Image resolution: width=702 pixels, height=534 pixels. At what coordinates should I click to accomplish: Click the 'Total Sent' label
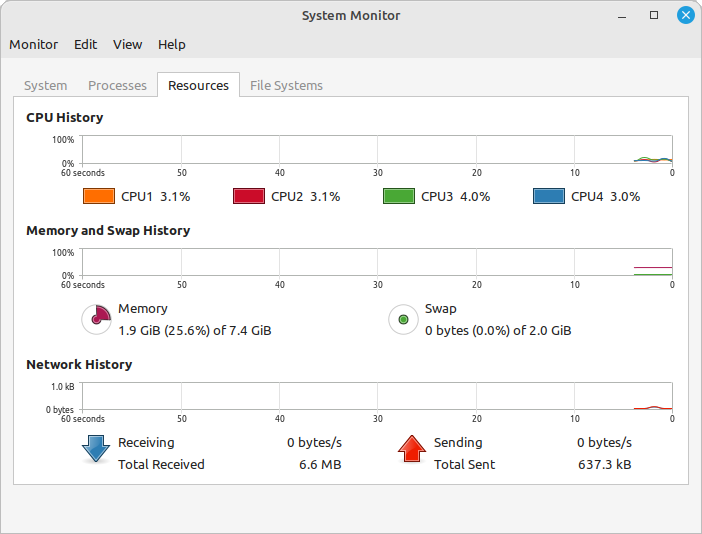[465, 465]
